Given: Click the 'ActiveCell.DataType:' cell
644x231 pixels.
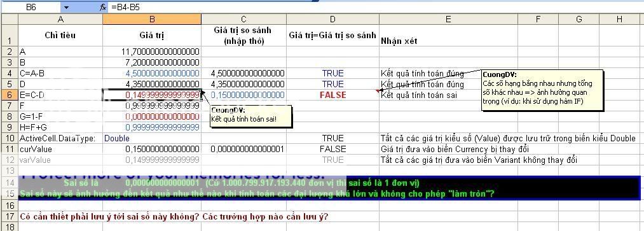Looking at the screenshot, I should point(60,139).
